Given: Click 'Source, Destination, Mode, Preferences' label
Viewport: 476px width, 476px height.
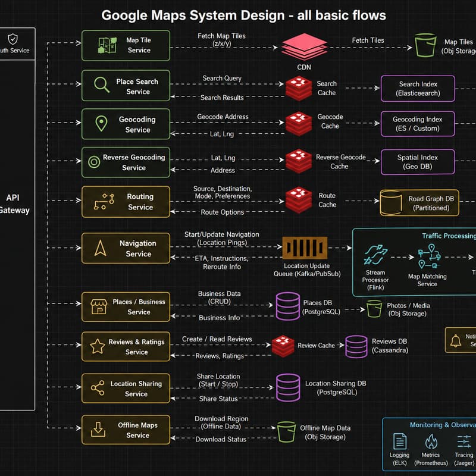Looking at the screenshot, I should pyautogui.click(x=223, y=192).
